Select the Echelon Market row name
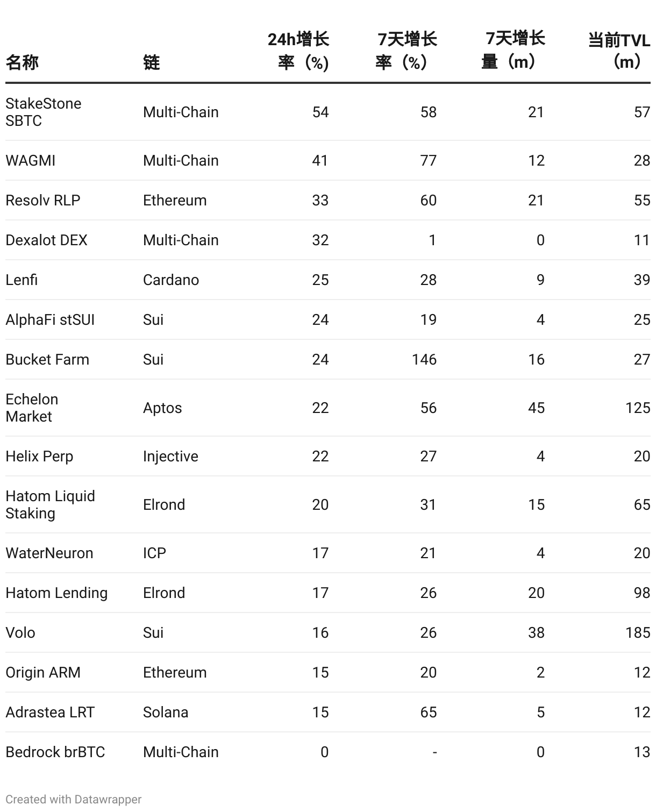The width and height of the screenshot is (656, 812). coord(32,408)
